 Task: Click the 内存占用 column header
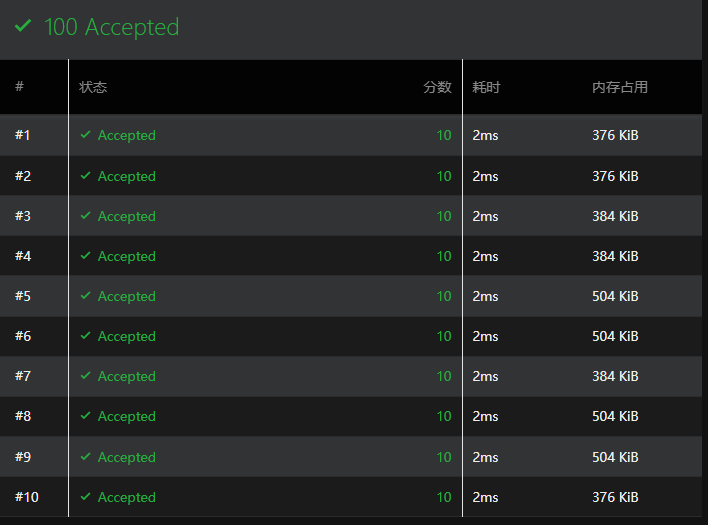[x=620, y=87]
